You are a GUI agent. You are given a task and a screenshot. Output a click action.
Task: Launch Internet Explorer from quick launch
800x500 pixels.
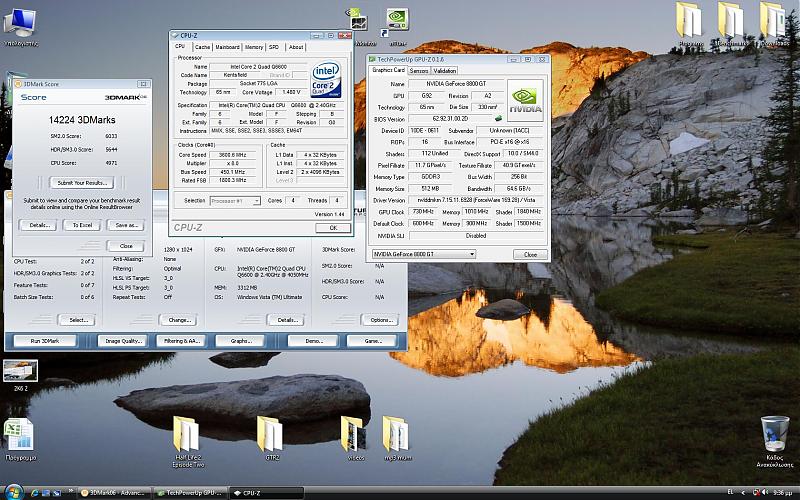point(35,493)
